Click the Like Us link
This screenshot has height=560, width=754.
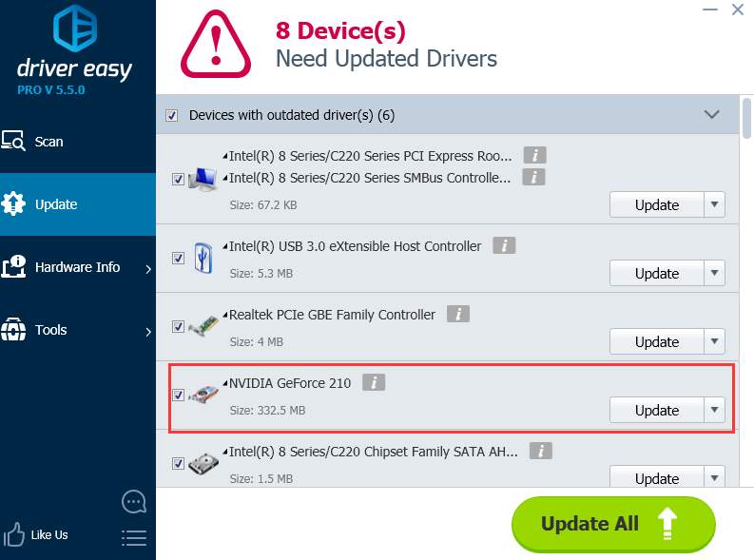(49, 534)
